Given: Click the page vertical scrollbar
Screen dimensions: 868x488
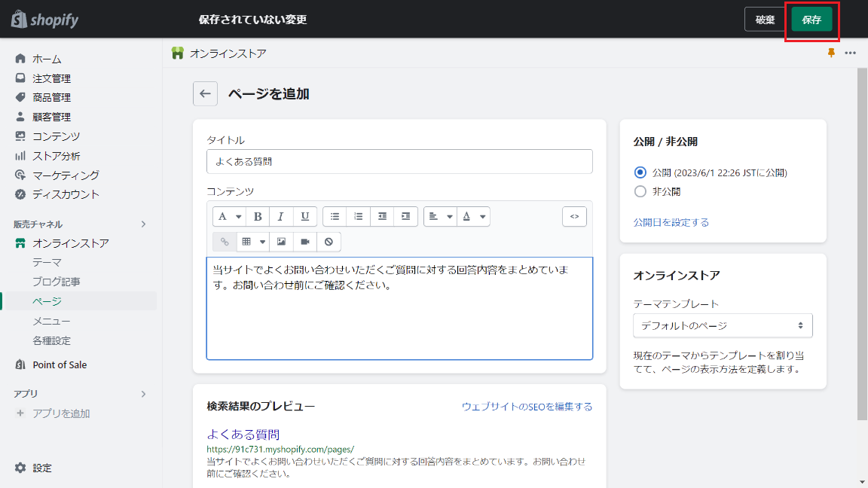Looking at the screenshot, I should [862, 244].
